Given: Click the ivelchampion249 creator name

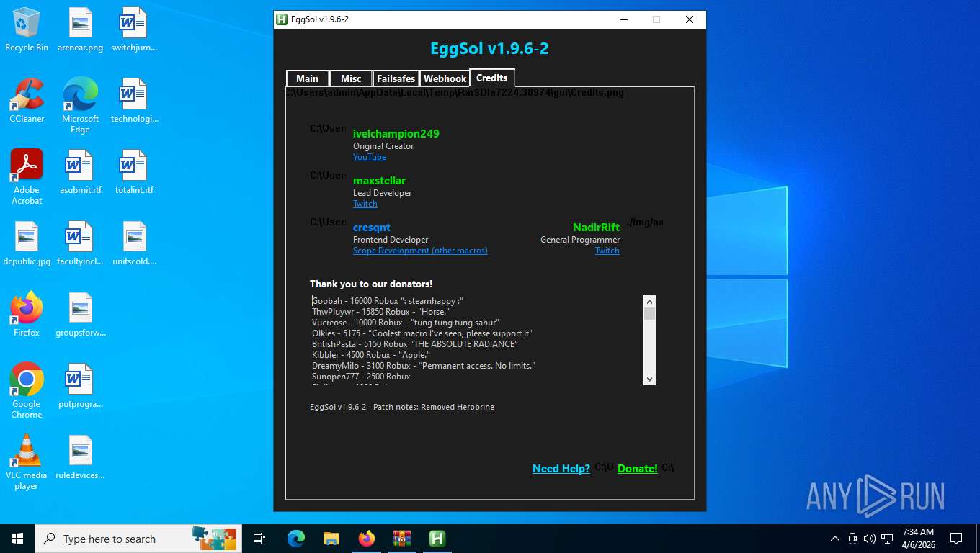Looking at the screenshot, I should pos(396,134).
